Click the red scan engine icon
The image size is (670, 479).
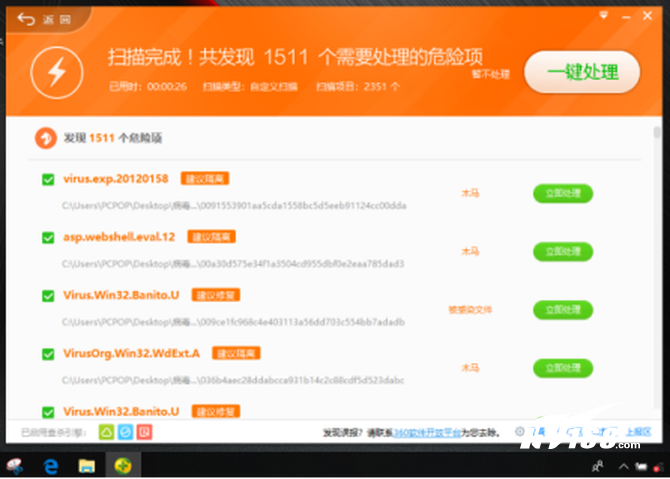(144, 432)
